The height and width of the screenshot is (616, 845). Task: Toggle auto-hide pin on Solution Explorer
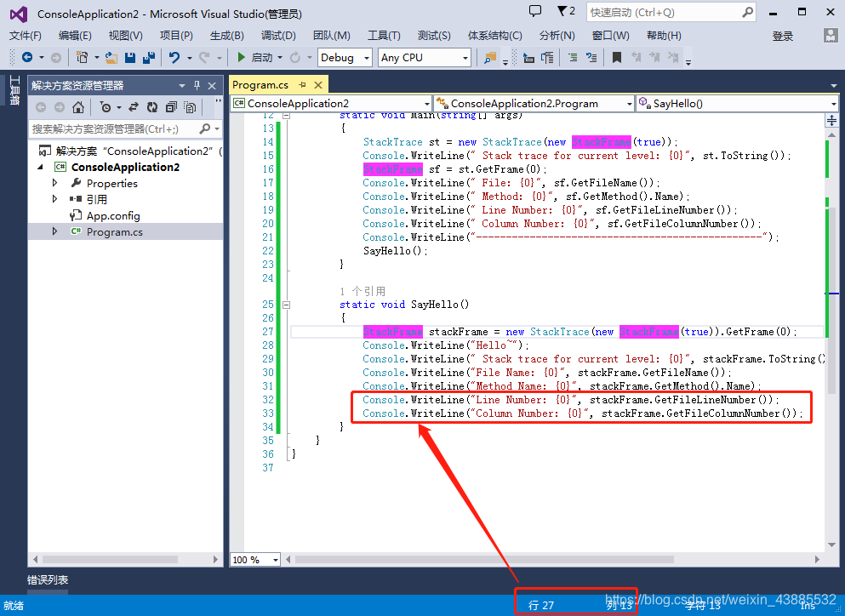(197, 85)
